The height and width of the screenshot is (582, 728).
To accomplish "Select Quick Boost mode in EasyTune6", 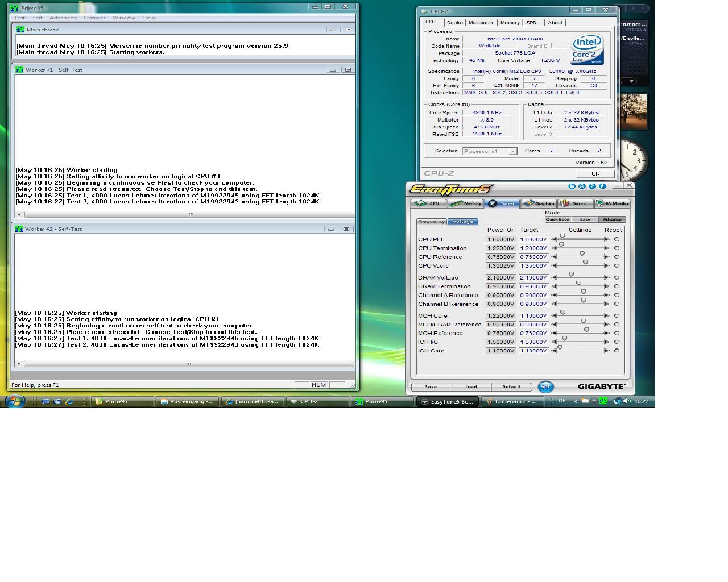I will pyautogui.click(x=558, y=219).
